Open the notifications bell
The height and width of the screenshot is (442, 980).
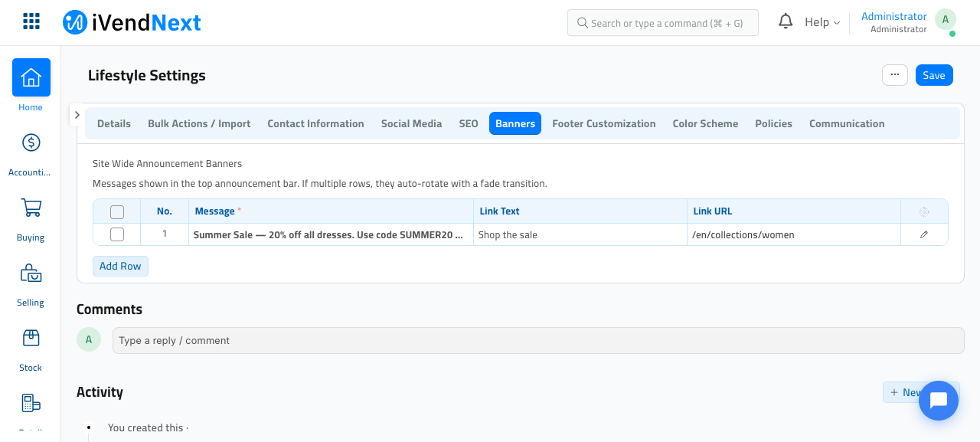point(786,21)
